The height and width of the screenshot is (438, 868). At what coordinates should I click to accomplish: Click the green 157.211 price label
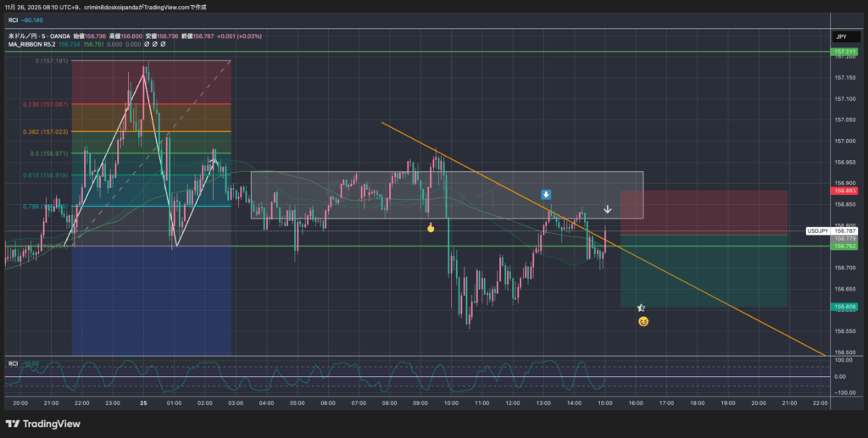845,52
